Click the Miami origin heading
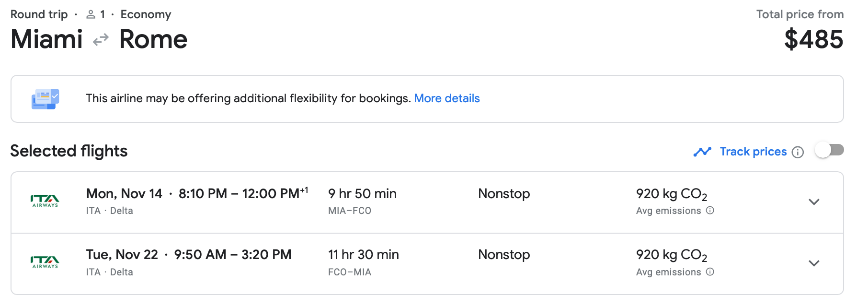 (x=47, y=39)
